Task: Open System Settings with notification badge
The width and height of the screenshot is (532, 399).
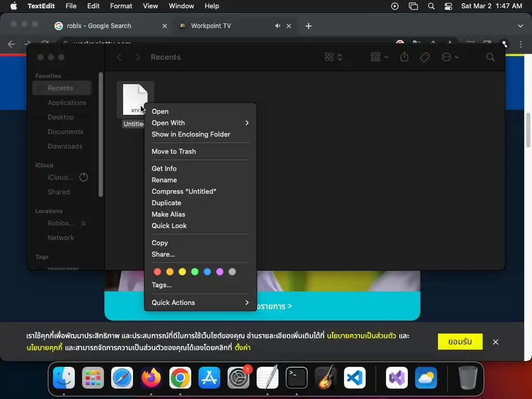Action: [x=238, y=378]
